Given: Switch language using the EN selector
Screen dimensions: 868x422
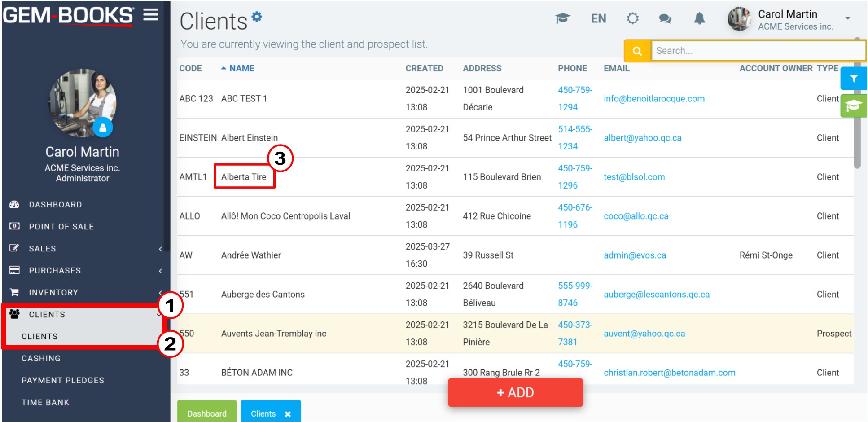Looking at the screenshot, I should [598, 18].
